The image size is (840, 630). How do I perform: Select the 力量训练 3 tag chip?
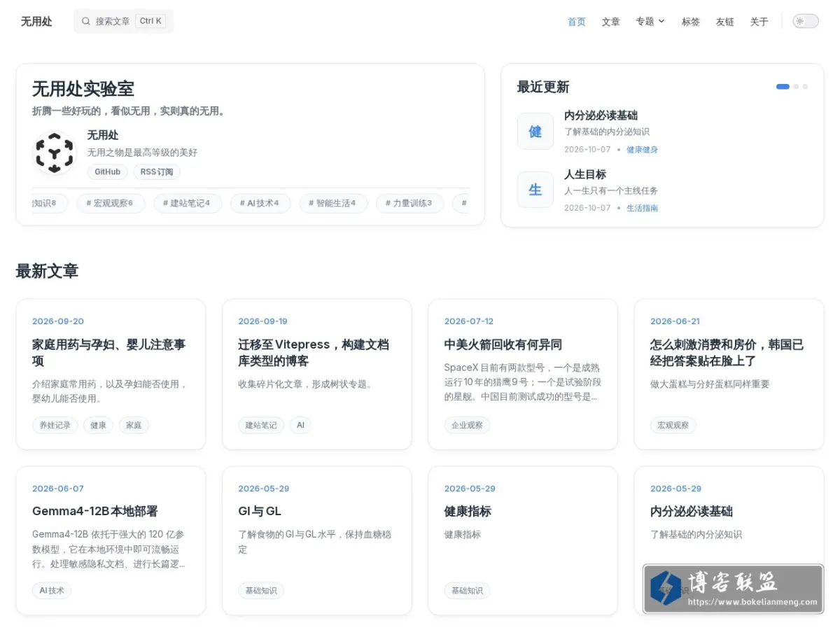pyautogui.click(x=409, y=203)
